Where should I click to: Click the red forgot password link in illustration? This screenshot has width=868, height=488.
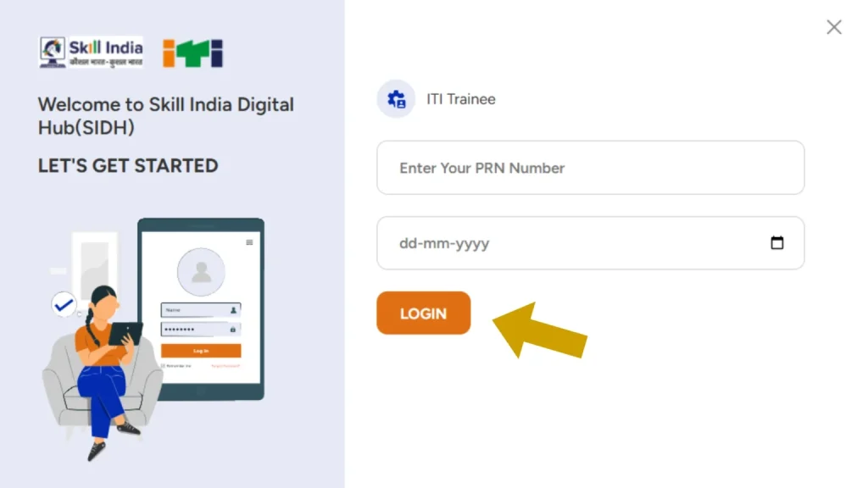[225, 366]
